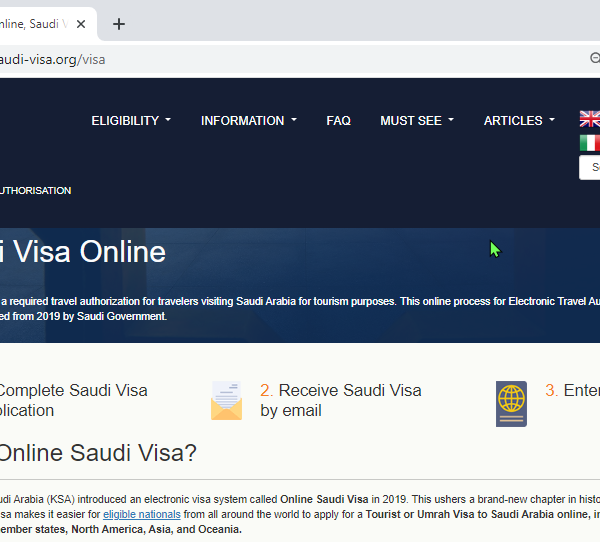Close the Saudi Visa browser tab
600x542 pixels.
pos(81,23)
